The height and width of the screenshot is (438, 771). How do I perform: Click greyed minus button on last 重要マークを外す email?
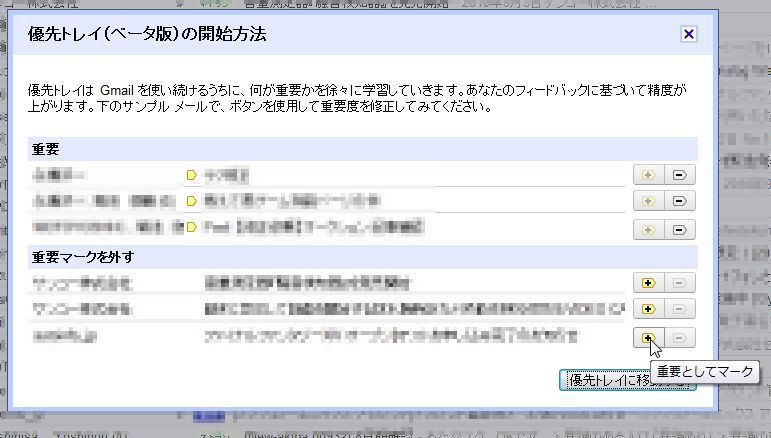click(x=680, y=338)
